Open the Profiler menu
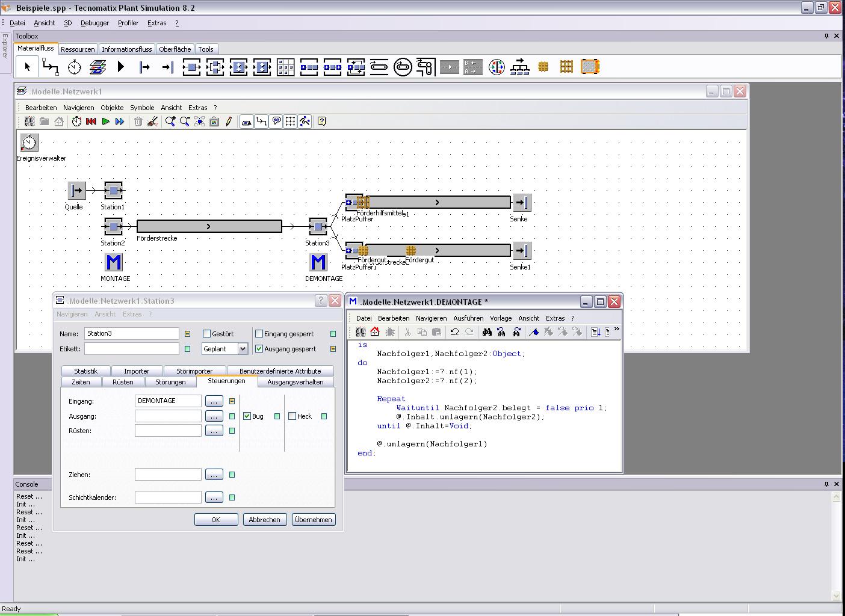The width and height of the screenshot is (845, 616). (128, 23)
